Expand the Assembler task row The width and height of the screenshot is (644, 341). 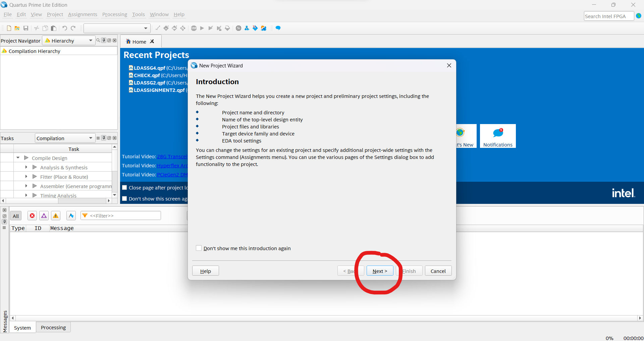[x=26, y=186]
